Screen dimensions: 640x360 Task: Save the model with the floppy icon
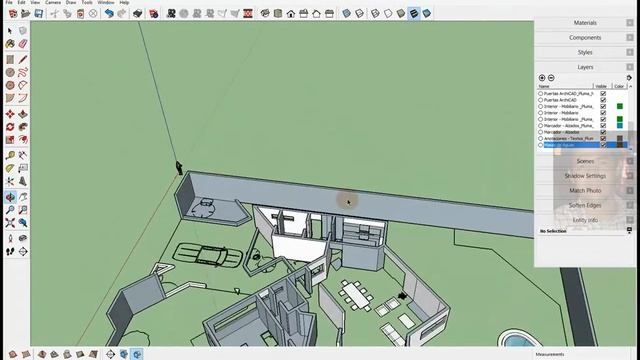click(x=38, y=13)
